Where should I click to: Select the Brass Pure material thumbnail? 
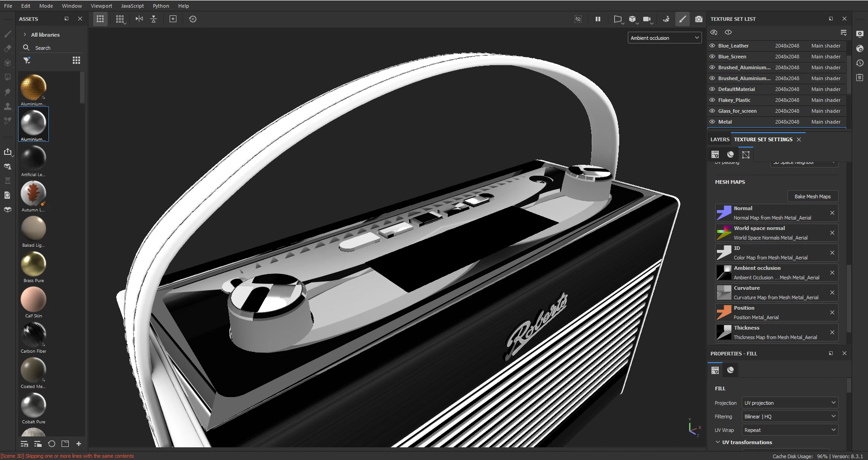(33, 264)
